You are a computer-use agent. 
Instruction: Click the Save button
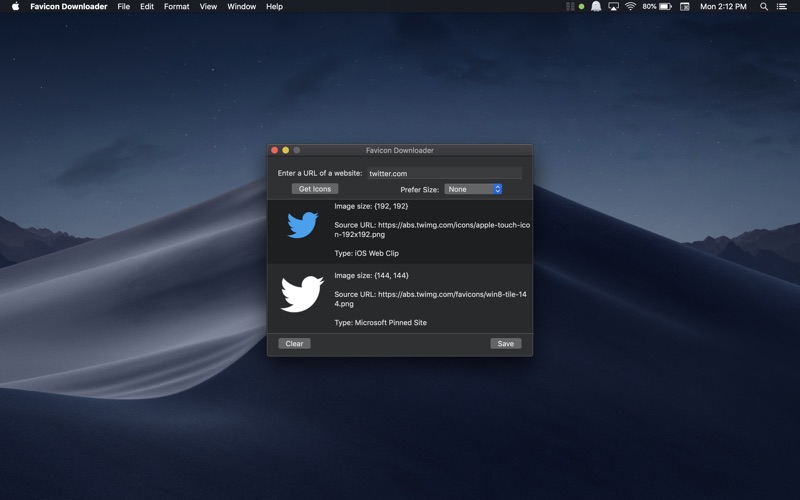(506, 343)
